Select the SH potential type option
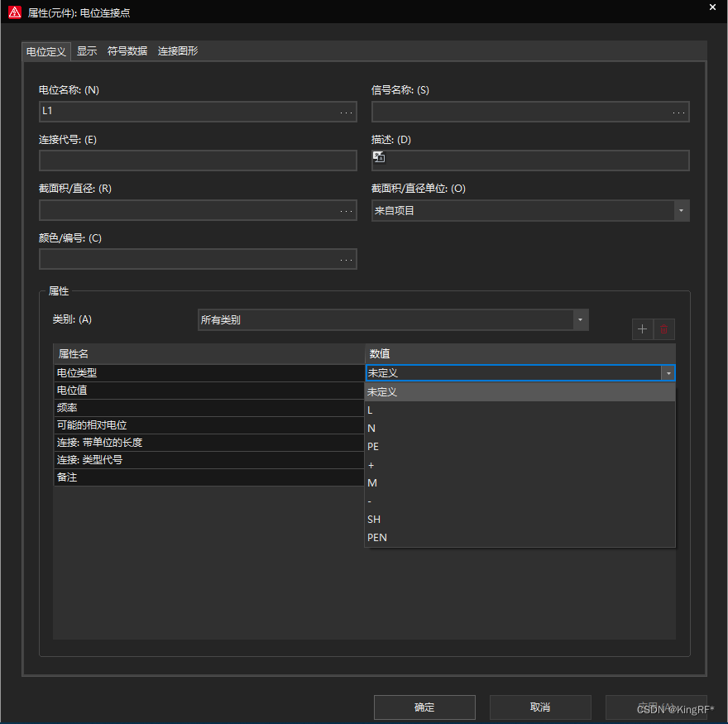Viewport: 728px width, 724px height. pyautogui.click(x=374, y=520)
